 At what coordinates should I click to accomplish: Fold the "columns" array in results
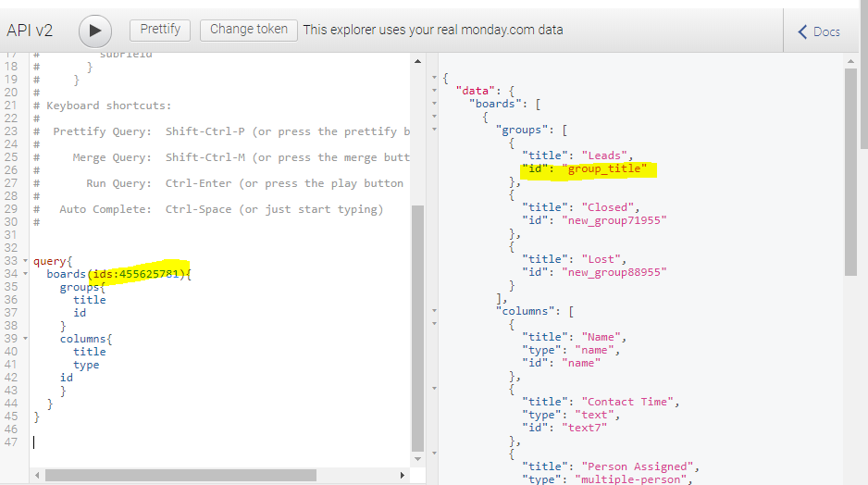point(435,311)
